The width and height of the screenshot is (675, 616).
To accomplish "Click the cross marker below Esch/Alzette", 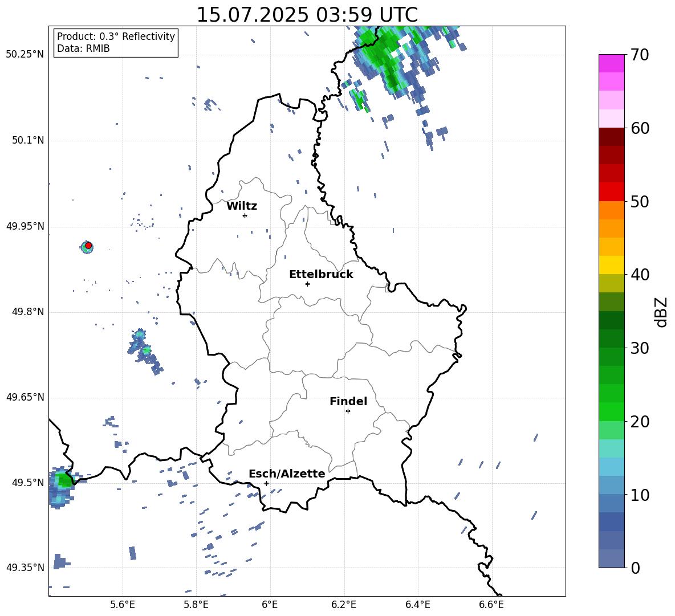I will 266,483.
